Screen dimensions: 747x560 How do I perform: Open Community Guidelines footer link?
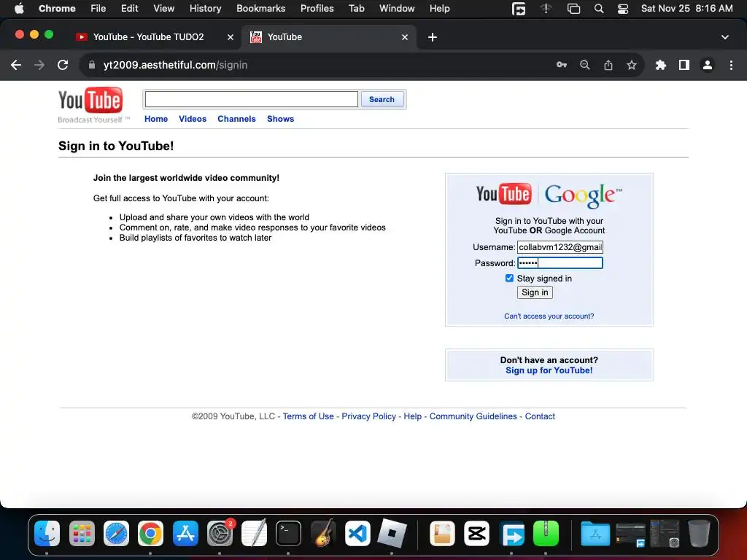(473, 416)
